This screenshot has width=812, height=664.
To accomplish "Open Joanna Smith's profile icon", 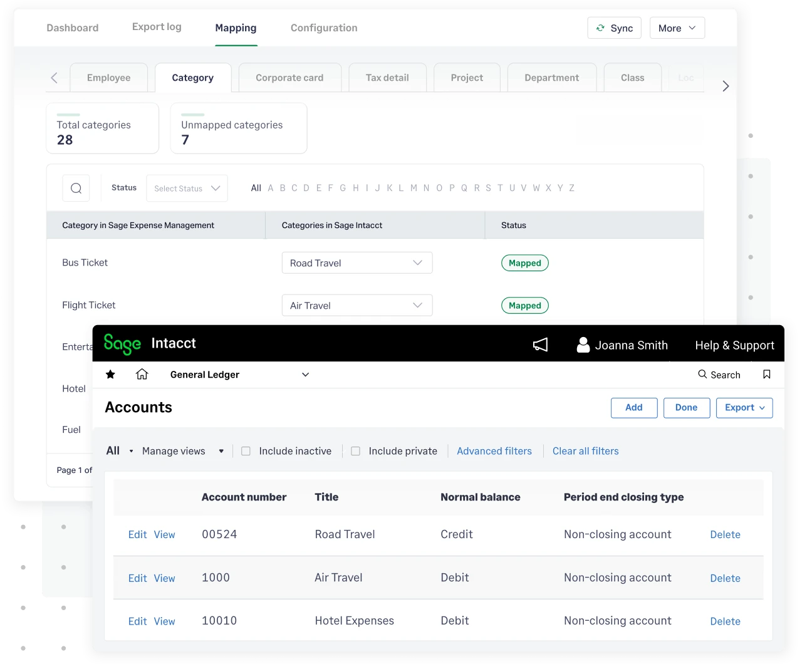I will pyautogui.click(x=583, y=345).
